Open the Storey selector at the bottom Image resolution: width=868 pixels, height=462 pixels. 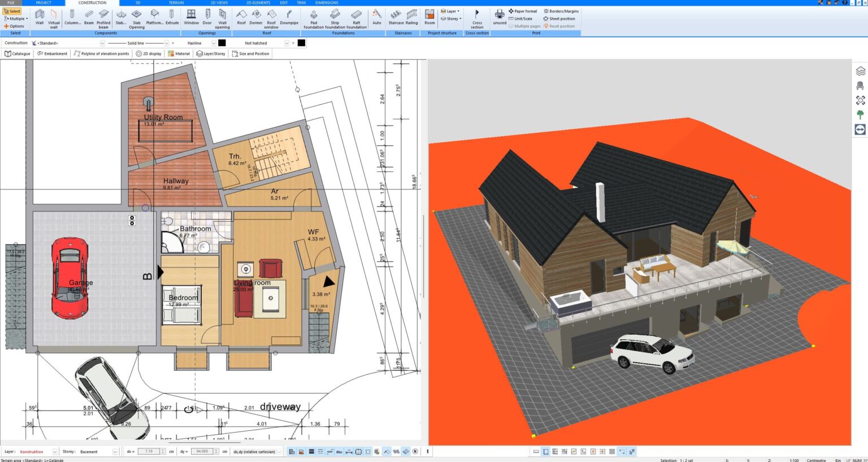[115, 451]
